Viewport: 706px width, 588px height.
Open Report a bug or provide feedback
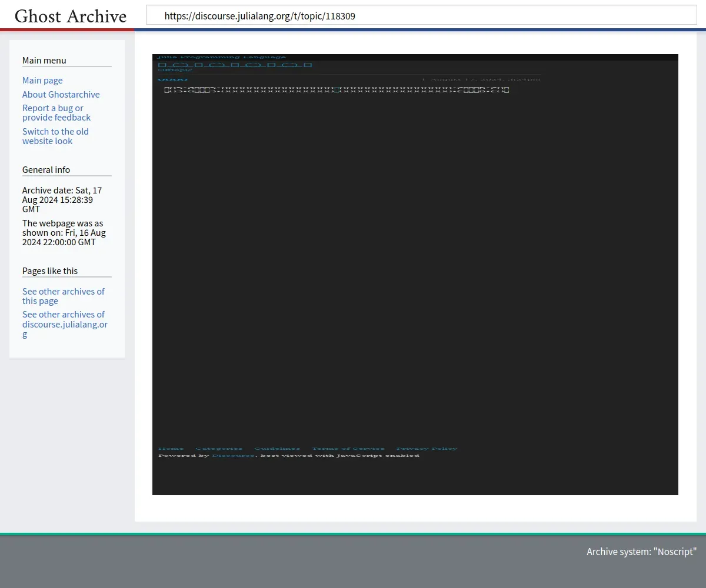pos(56,113)
